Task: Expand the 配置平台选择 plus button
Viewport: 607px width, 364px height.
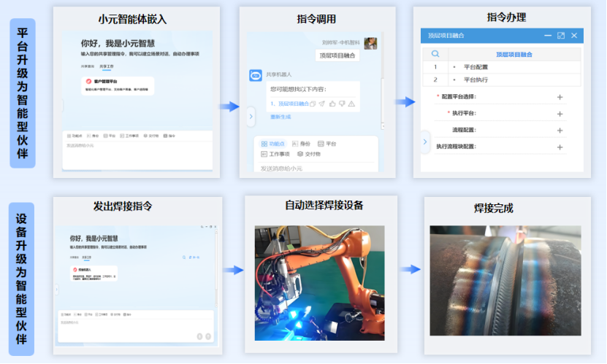Action: pyautogui.click(x=560, y=97)
